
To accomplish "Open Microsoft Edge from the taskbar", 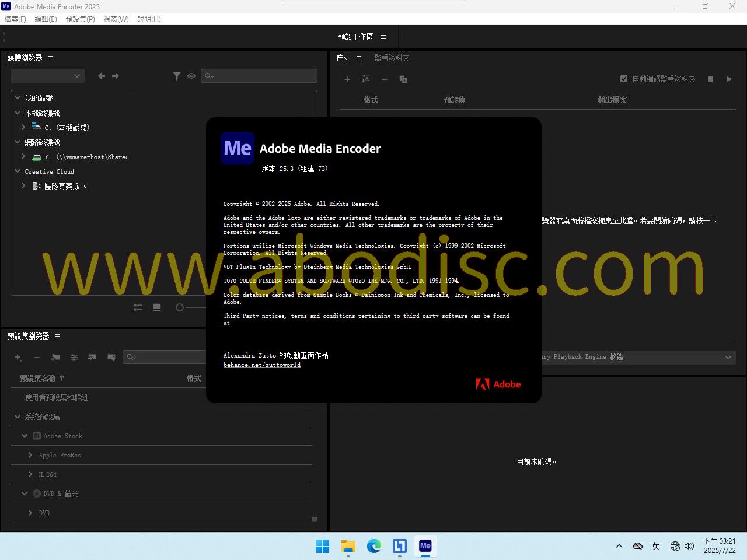I will point(374,546).
